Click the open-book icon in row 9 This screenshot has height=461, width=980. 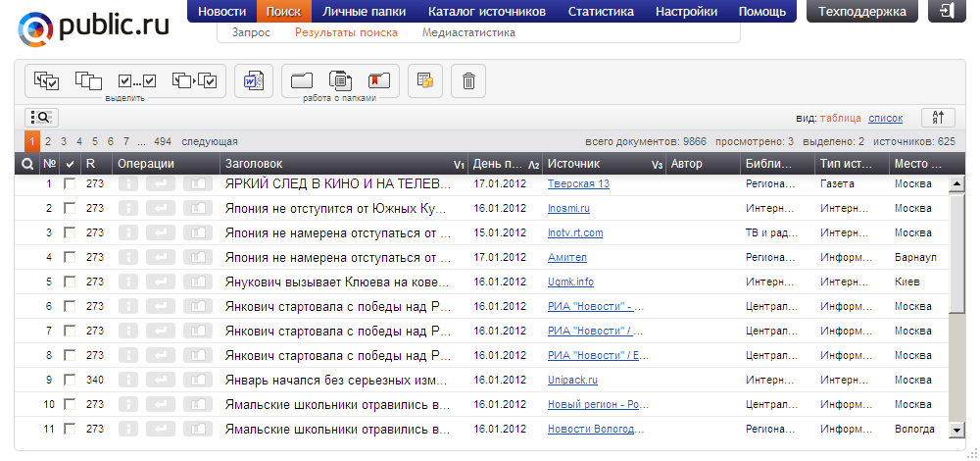tap(198, 380)
